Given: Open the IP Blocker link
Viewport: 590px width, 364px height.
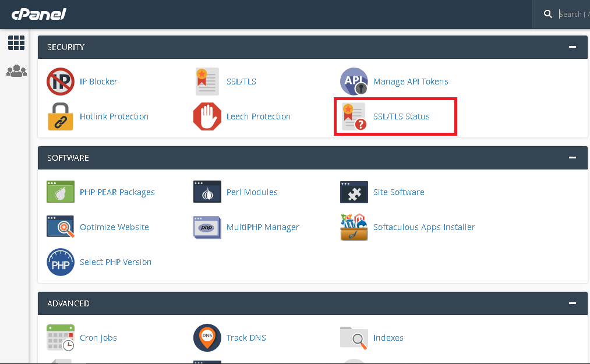Looking at the screenshot, I should coord(98,82).
